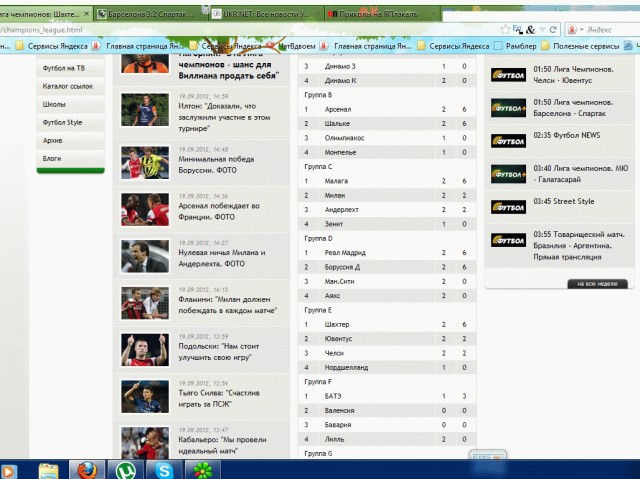Open 01:50 Лига Чемпионов. Челси - Ювентус listing

573,75
